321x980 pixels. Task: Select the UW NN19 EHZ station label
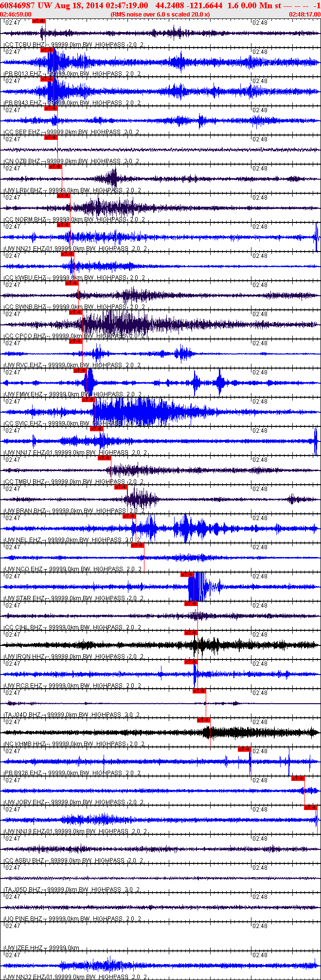click(x=24, y=831)
